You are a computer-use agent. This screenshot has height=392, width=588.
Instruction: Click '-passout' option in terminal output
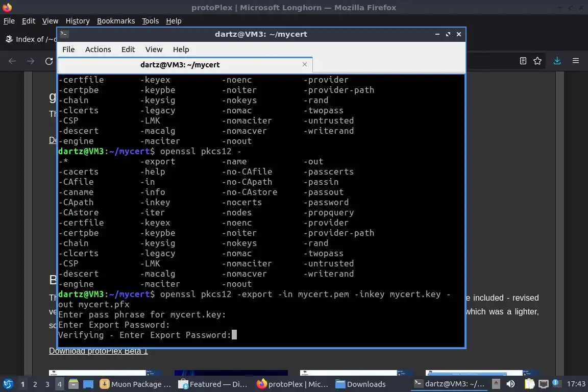[x=323, y=192]
